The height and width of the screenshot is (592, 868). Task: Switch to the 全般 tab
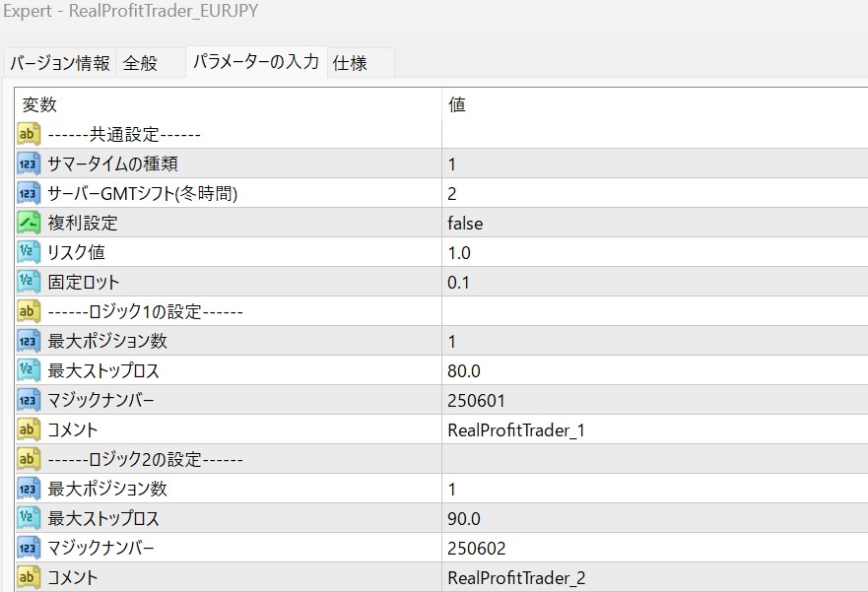(140, 63)
